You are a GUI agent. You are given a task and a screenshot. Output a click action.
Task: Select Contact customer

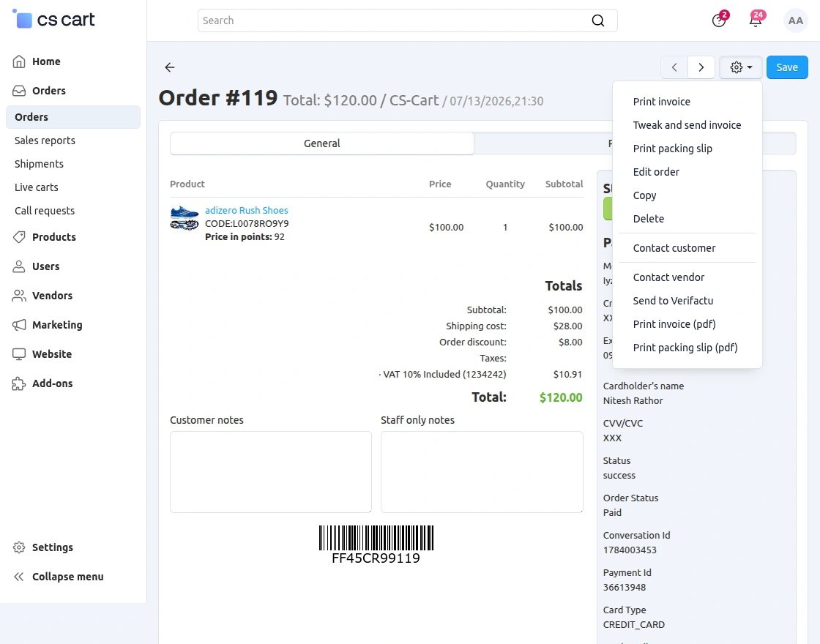pos(674,249)
